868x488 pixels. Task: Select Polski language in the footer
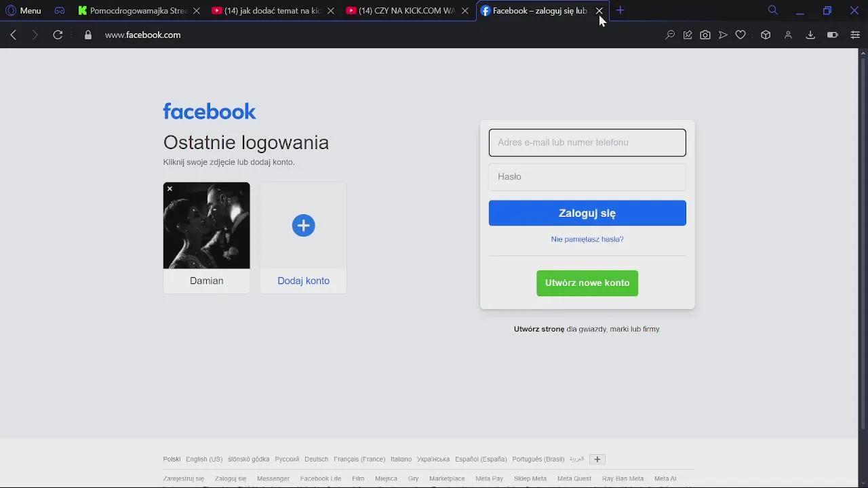point(172,459)
